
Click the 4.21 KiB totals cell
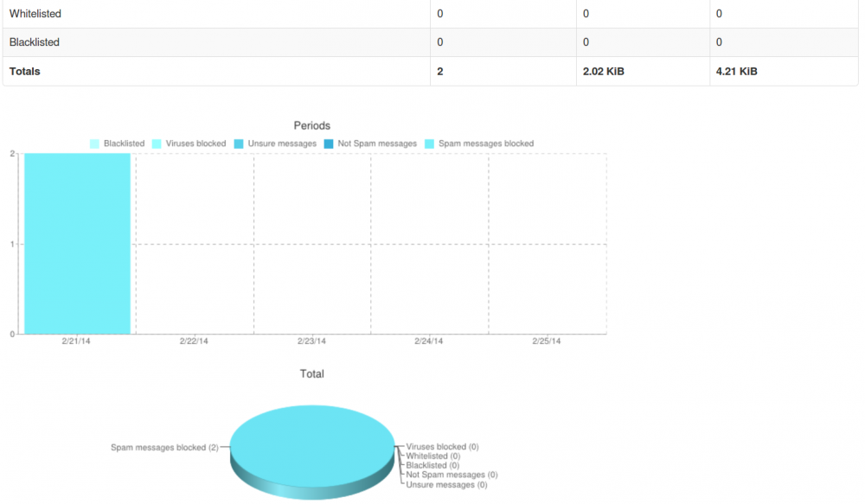[x=737, y=72]
